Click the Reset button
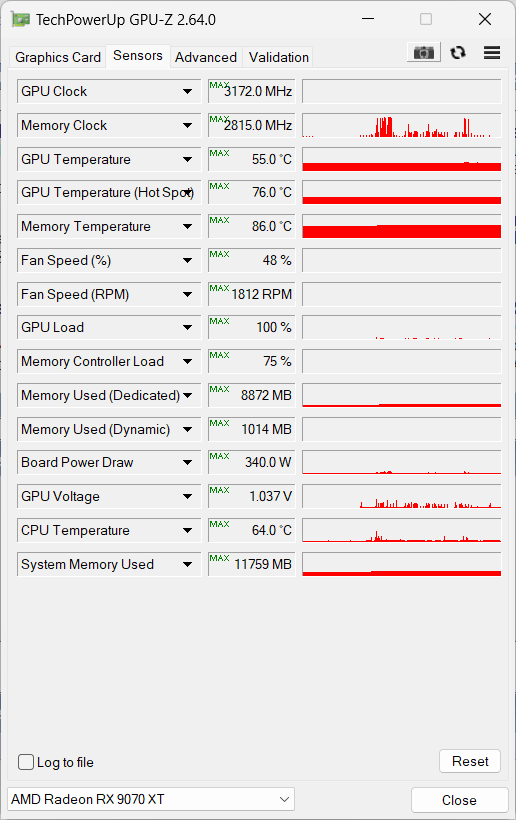This screenshot has height=820, width=516. 470,761
